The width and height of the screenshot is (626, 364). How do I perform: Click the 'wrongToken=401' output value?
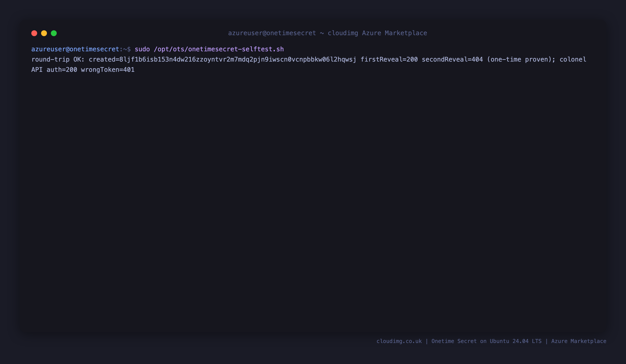(108, 70)
